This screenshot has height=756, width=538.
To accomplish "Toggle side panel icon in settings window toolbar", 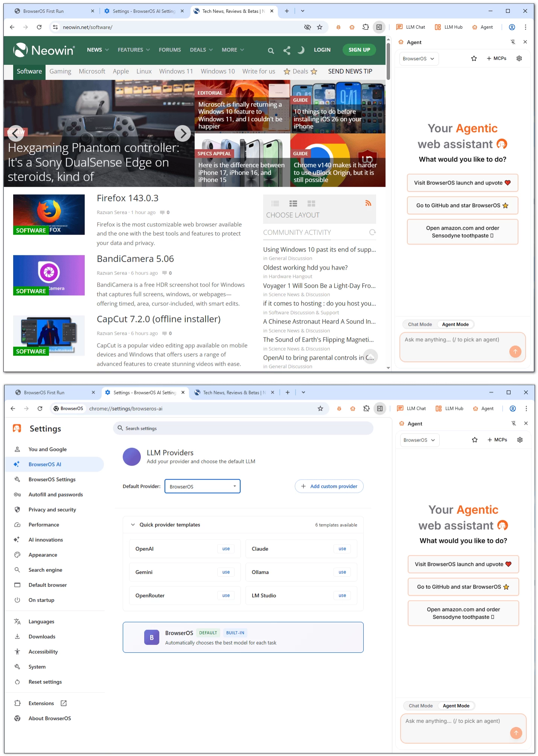I will point(380,409).
